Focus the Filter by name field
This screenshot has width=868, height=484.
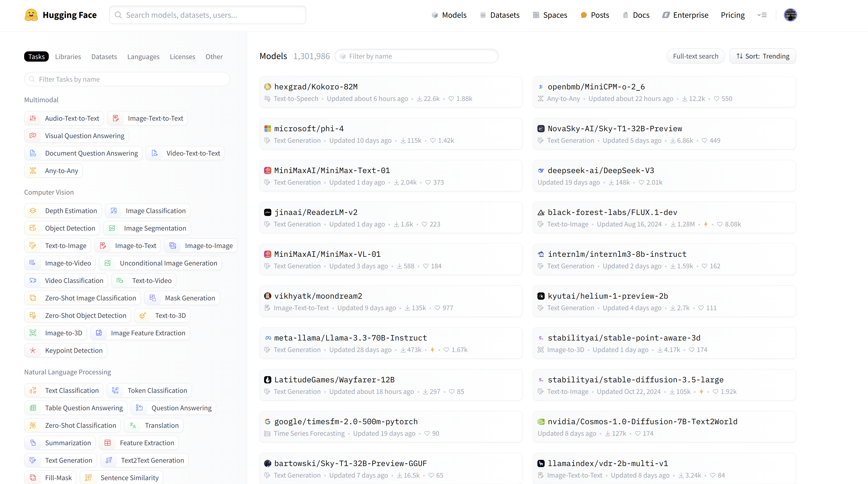(416, 56)
